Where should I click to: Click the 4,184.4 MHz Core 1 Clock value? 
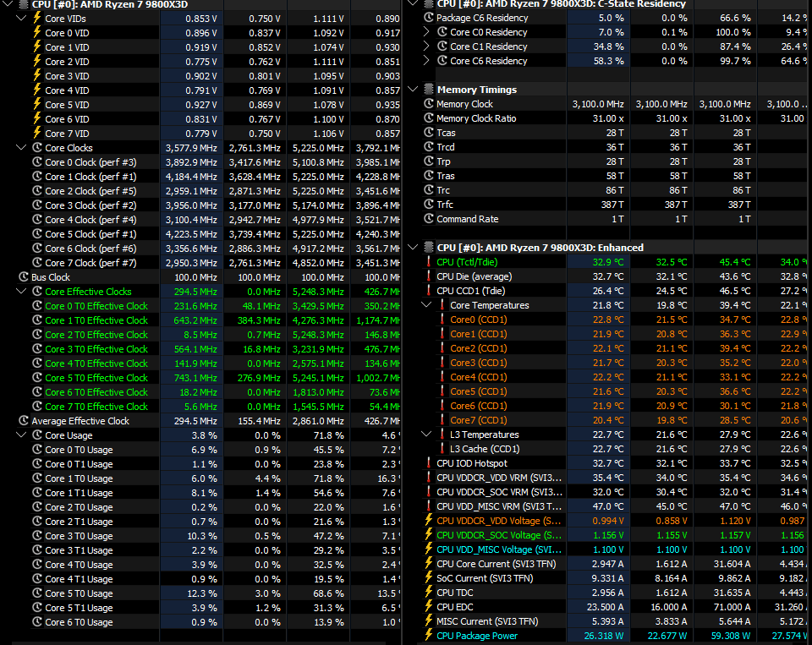pyautogui.click(x=191, y=177)
